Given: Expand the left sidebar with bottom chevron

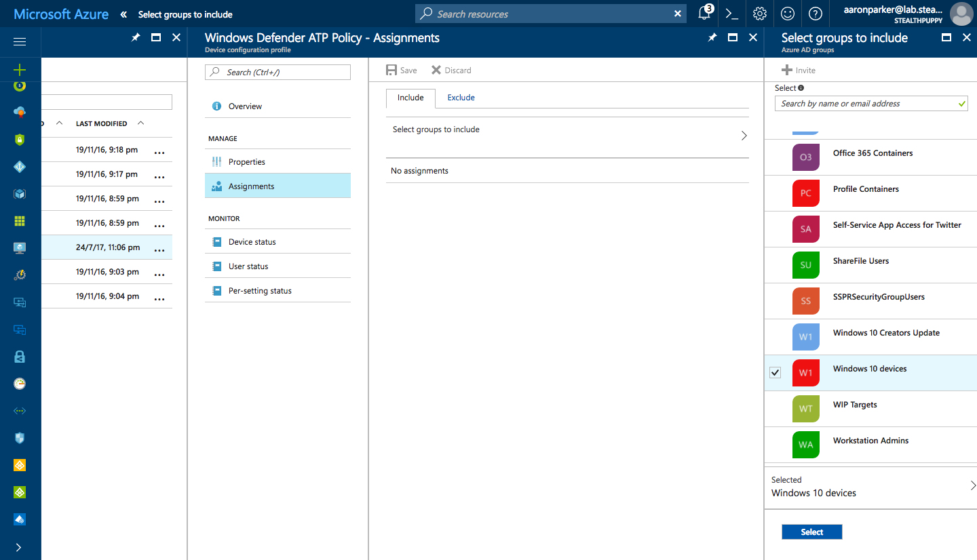Looking at the screenshot, I should tap(19, 547).
